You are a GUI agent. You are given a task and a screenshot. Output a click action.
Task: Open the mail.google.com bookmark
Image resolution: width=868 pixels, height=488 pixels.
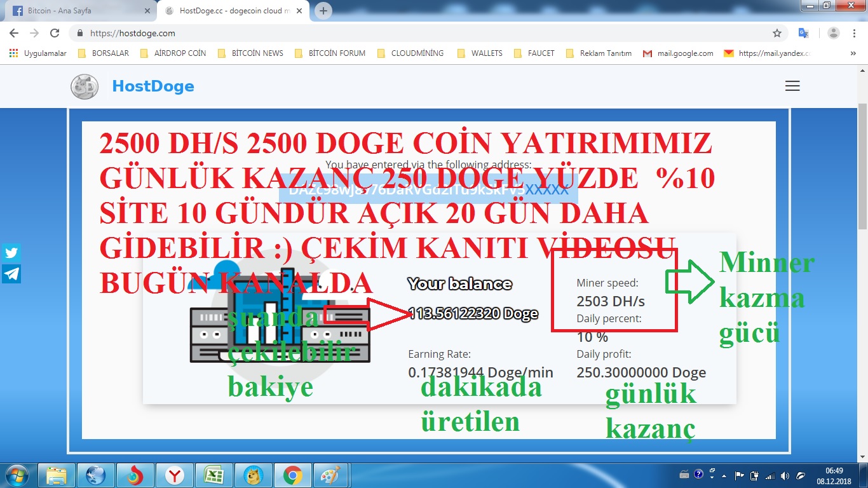click(x=678, y=53)
